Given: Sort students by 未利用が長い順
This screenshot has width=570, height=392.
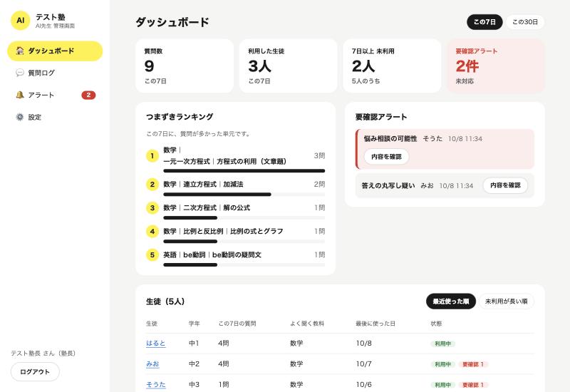Looking at the screenshot, I should [507, 301].
